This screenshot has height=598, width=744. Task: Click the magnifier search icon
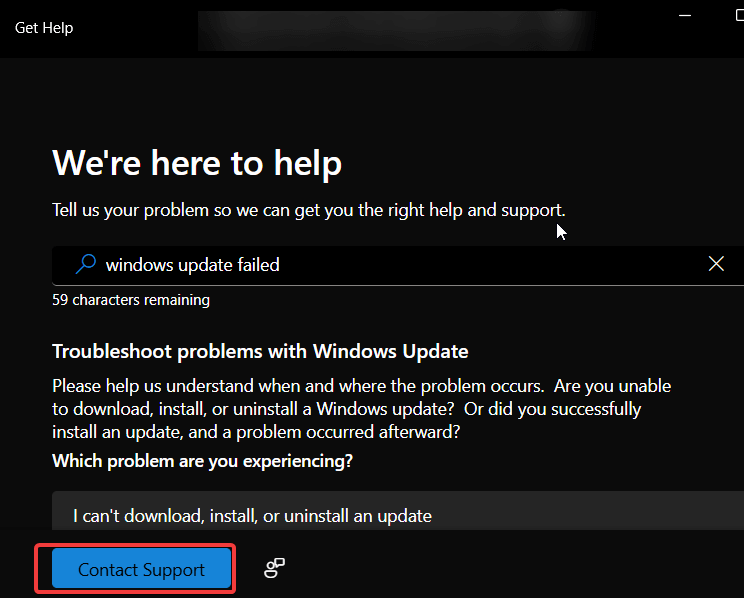tap(87, 264)
